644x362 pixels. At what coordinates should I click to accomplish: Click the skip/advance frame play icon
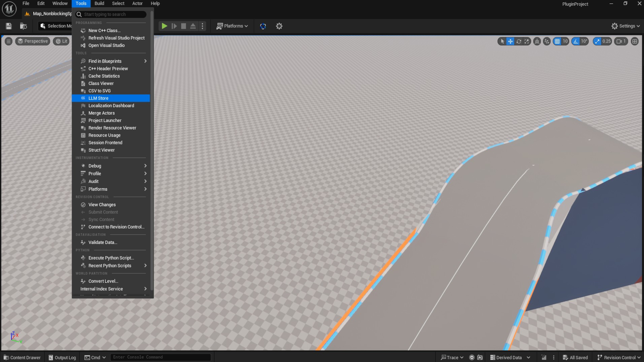coord(174,26)
